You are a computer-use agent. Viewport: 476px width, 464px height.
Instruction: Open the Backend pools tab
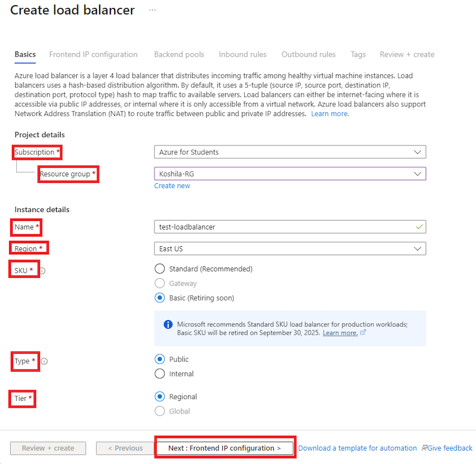[x=179, y=54]
